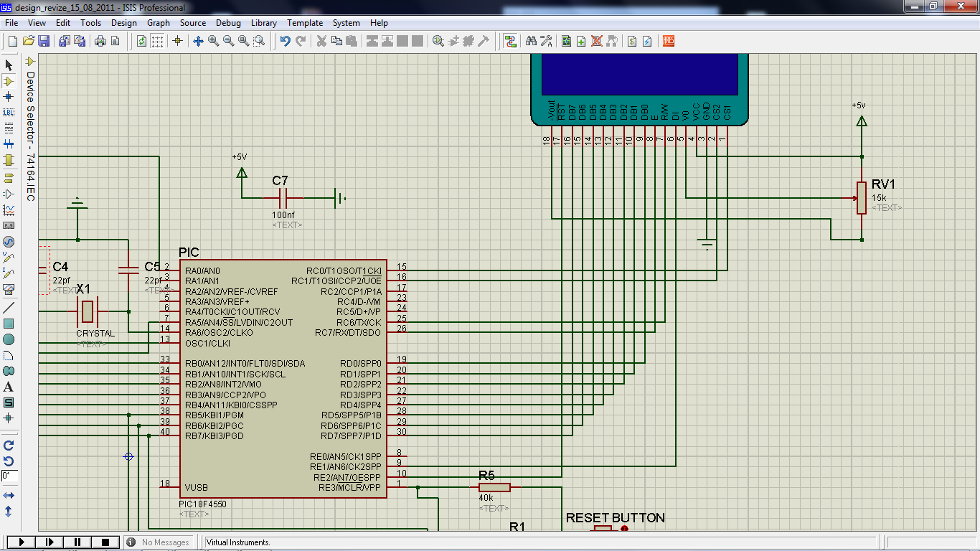Click the binoculars Search and Tag icon
Screen dimensions: 980x551
click(x=532, y=41)
